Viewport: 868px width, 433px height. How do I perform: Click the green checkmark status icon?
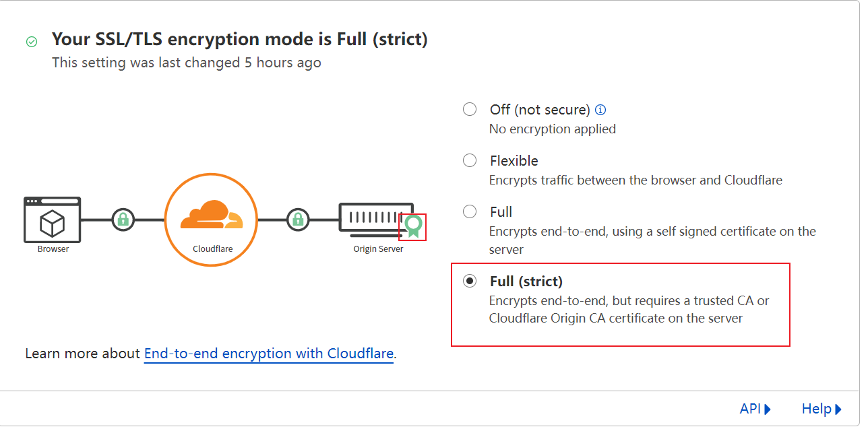pos(32,42)
